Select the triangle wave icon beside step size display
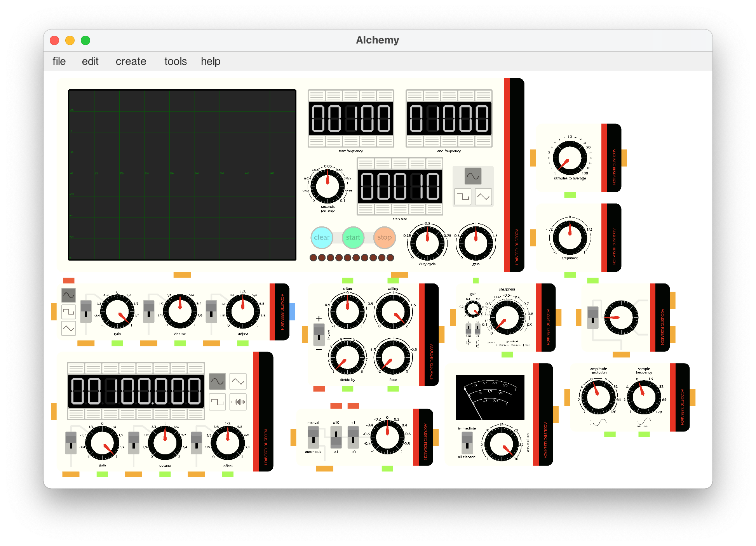 tap(483, 196)
